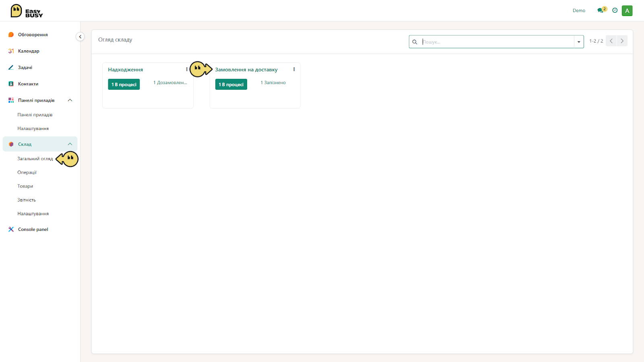Viewport: 644px width, 362px height.
Task: Open the Календар calendar icon
Action: click(11, 51)
